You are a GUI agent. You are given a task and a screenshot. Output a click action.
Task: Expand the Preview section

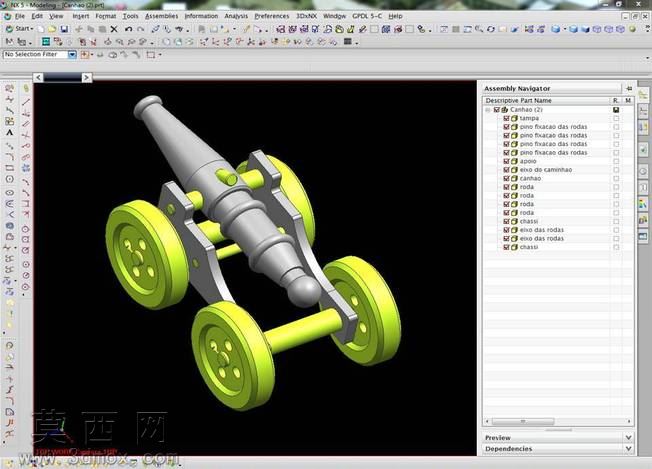point(628,437)
